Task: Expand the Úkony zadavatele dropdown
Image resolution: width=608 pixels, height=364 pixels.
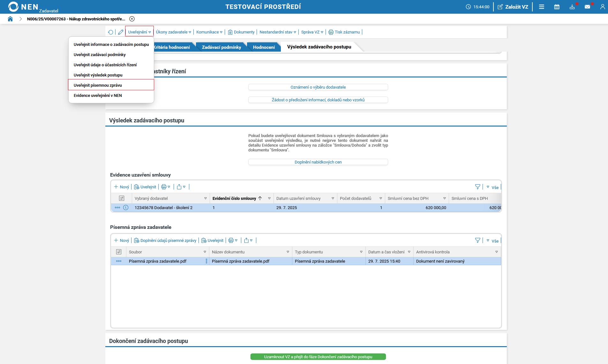Action: point(173,32)
